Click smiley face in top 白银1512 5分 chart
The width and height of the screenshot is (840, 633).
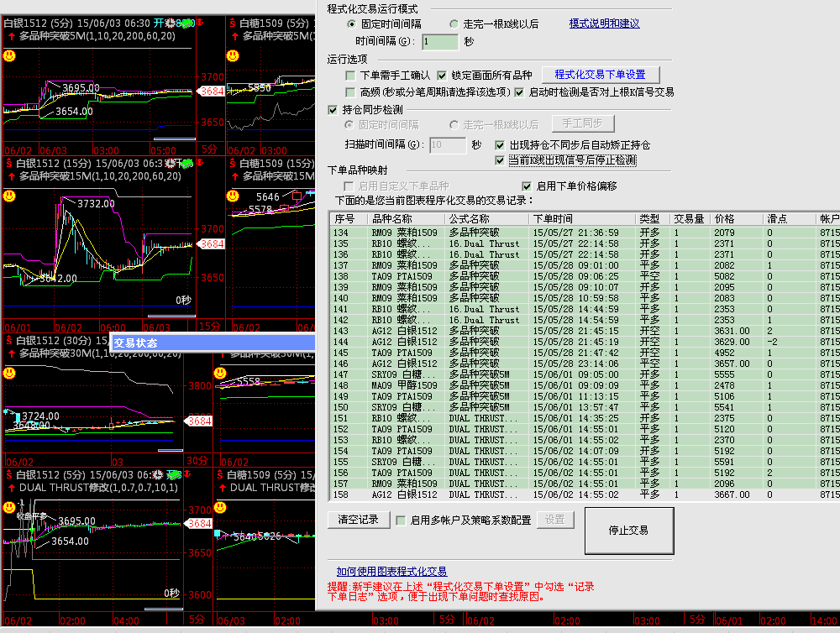[9, 55]
